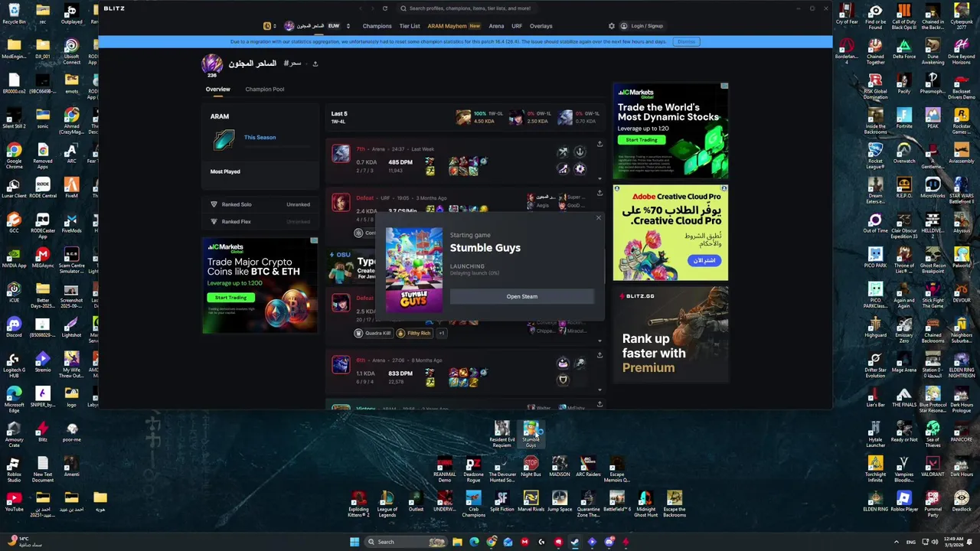
Task: Open Discord desktop shortcut
Action: pos(14,328)
